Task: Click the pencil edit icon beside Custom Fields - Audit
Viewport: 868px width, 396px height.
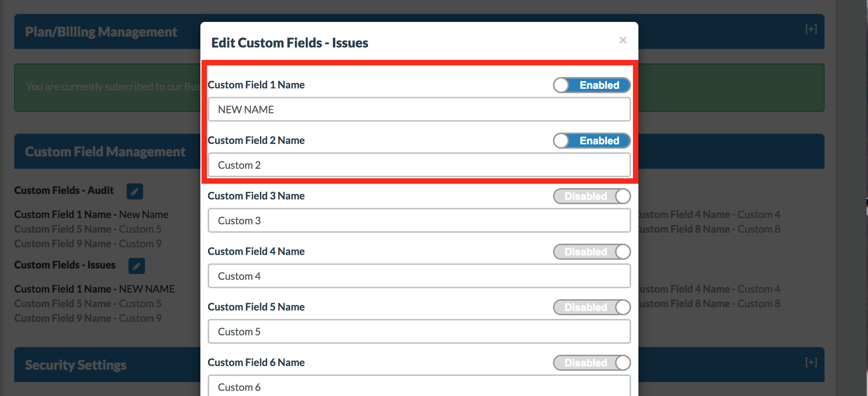Action: pyautogui.click(x=135, y=191)
